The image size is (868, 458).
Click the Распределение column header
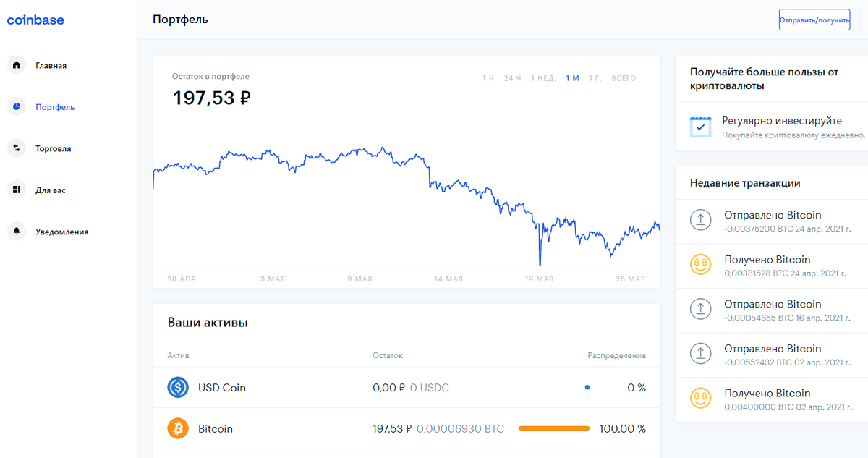point(617,356)
